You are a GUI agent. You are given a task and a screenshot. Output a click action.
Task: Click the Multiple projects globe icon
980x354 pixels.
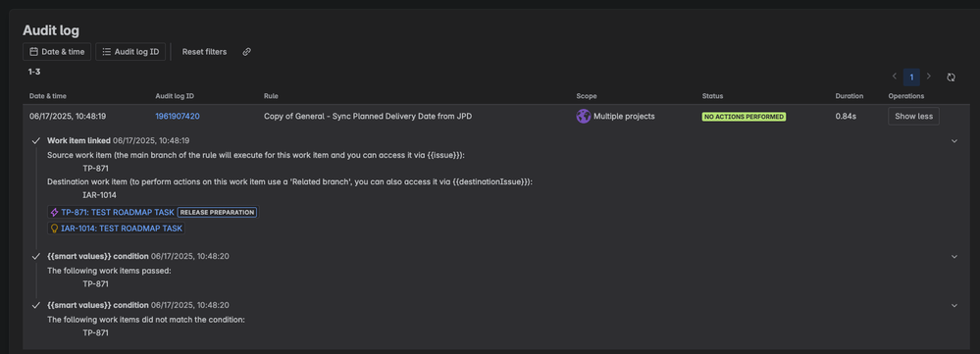pos(583,116)
